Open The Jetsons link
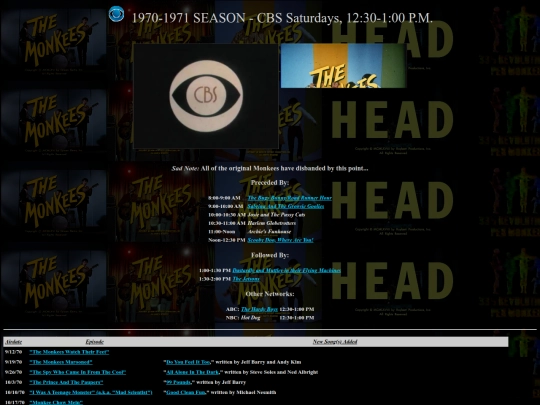This screenshot has width=540, height=405. coord(246,279)
